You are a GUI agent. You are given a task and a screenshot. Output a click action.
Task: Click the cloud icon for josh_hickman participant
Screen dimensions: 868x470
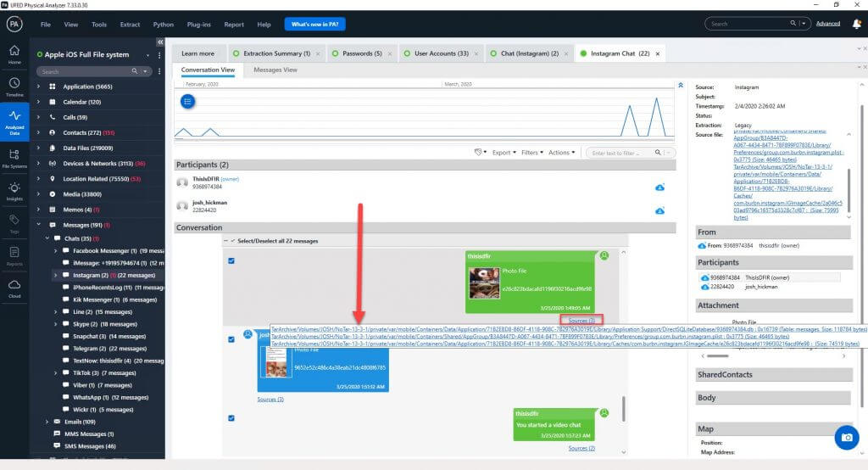pos(659,210)
